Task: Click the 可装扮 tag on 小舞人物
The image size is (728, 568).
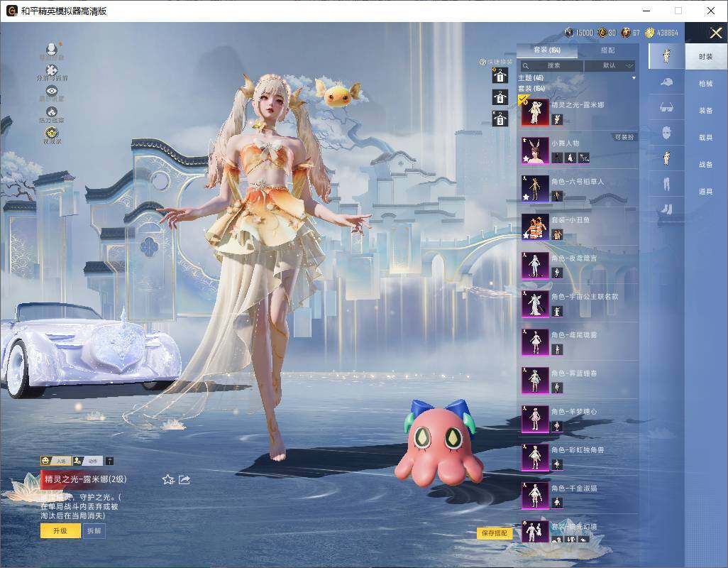Action: (624, 138)
